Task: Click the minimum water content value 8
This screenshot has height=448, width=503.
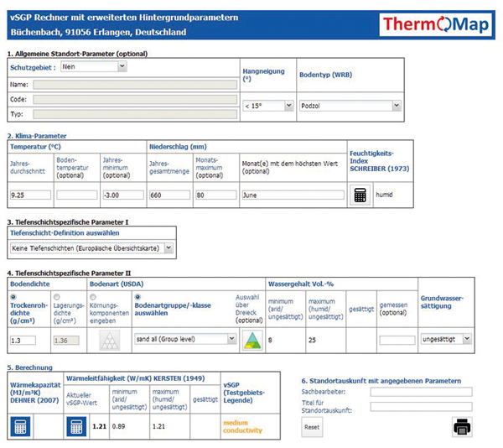Action: pyautogui.click(x=270, y=340)
